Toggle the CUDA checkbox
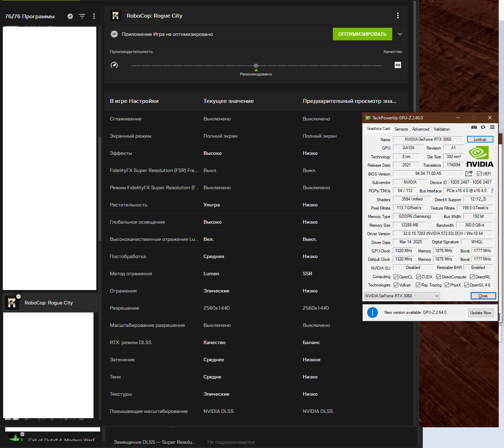The width and height of the screenshot is (504, 448). coord(418,277)
